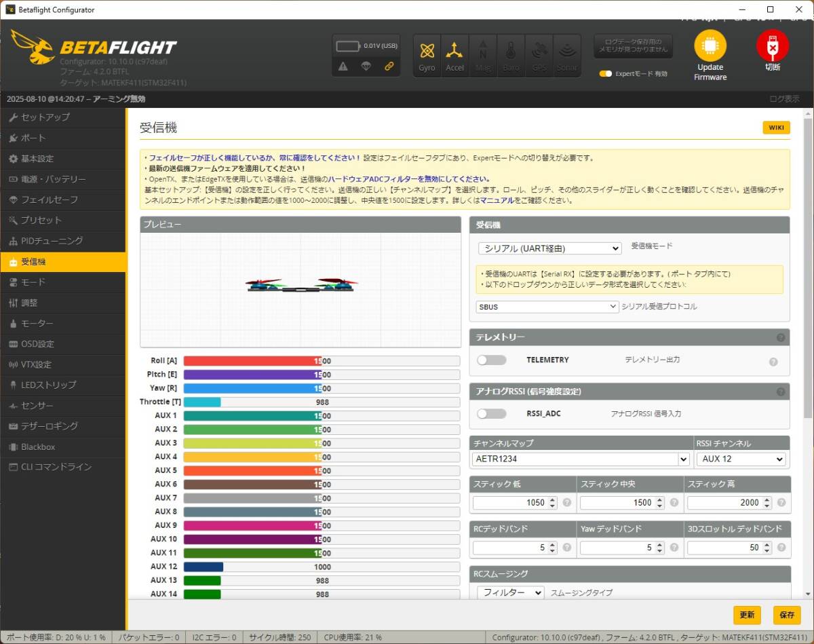The width and height of the screenshot is (814, 644).
Task: Click the failsafe parachute icon in header
Action: (x=366, y=67)
